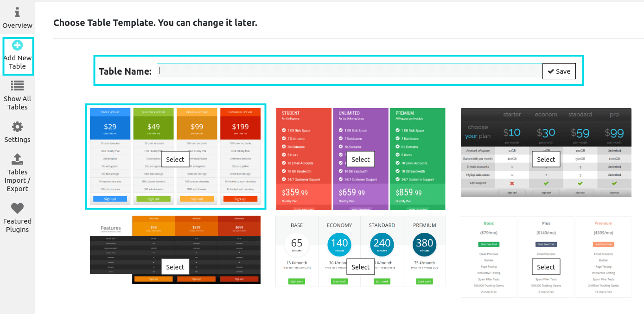Click the 65 minutes Base circle
The height and width of the screenshot is (314, 644).
[297, 244]
